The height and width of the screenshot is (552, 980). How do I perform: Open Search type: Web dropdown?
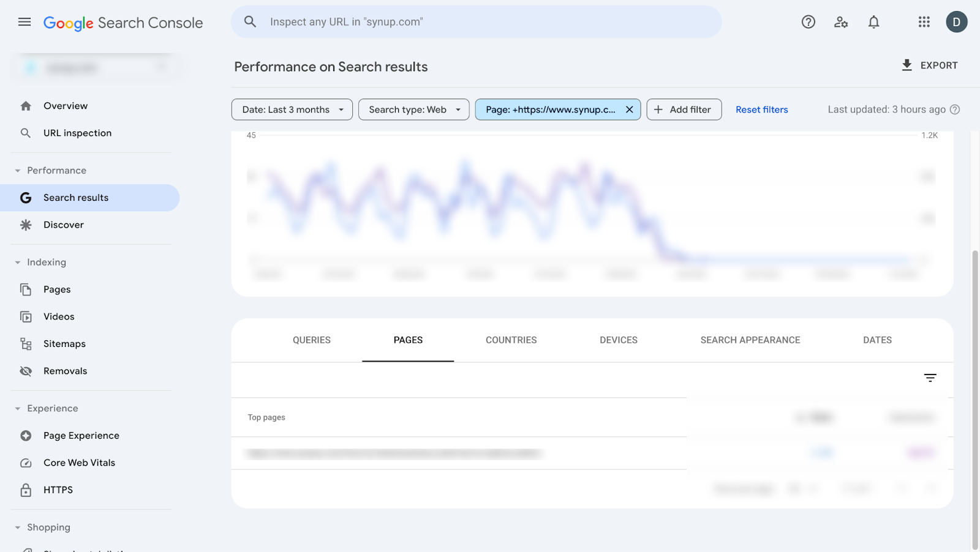tap(414, 110)
